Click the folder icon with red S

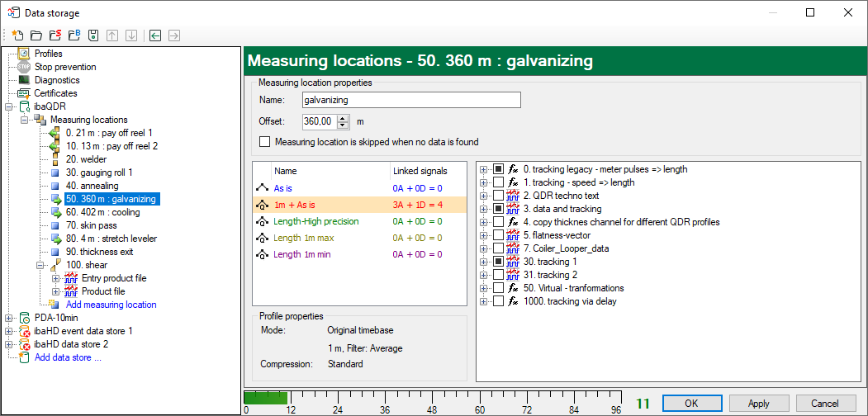[x=55, y=36]
